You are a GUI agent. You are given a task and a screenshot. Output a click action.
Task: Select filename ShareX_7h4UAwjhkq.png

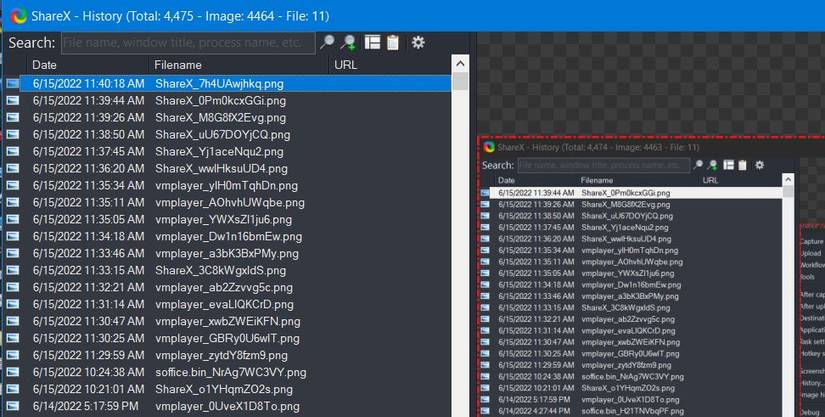[219, 84]
